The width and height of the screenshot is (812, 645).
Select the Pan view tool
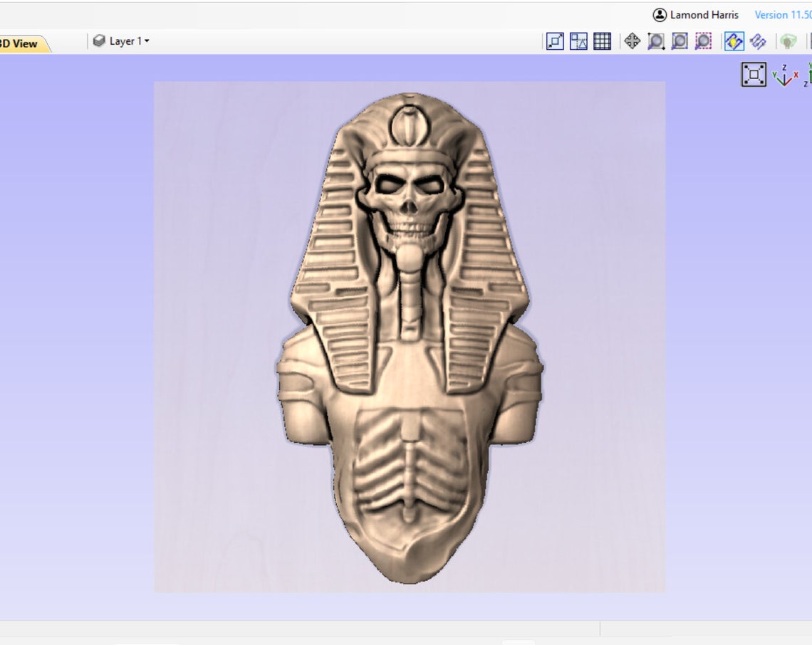coord(632,41)
